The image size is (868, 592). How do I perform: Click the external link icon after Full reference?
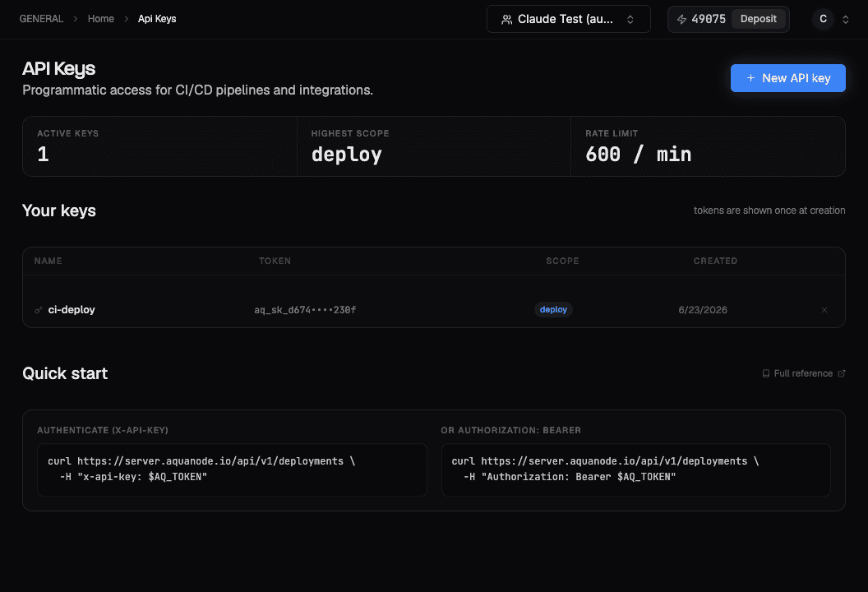pyautogui.click(x=842, y=373)
